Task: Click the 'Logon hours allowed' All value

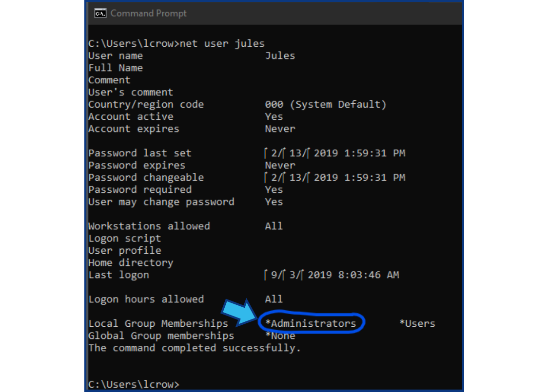Action: pyautogui.click(x=274, y=299)
